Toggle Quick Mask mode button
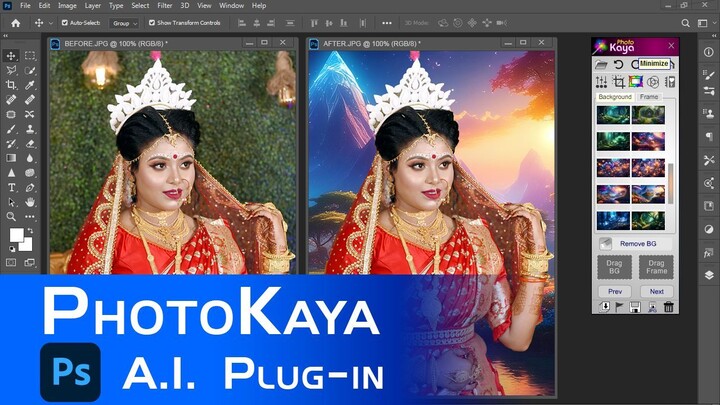 pyautogui.click(x=11, y=262)
